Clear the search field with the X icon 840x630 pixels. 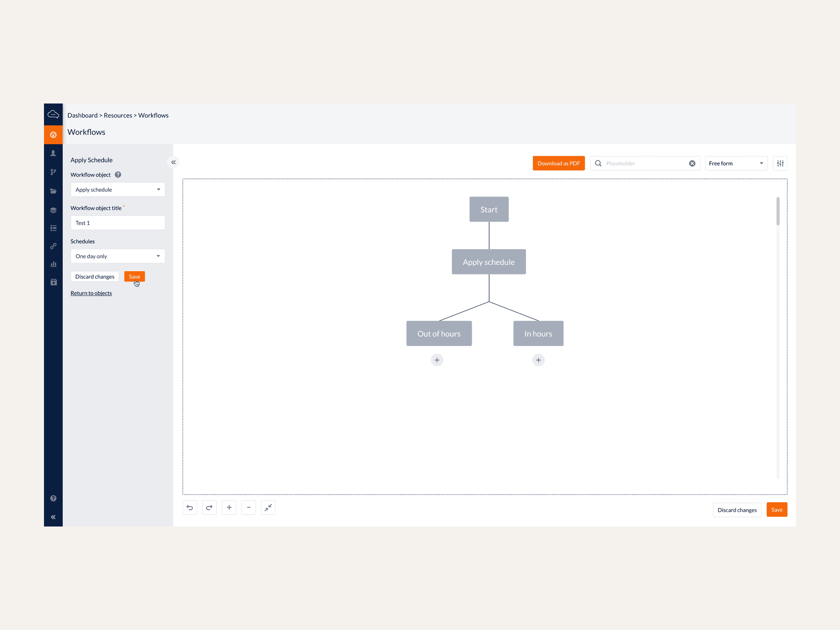[692, 163]
